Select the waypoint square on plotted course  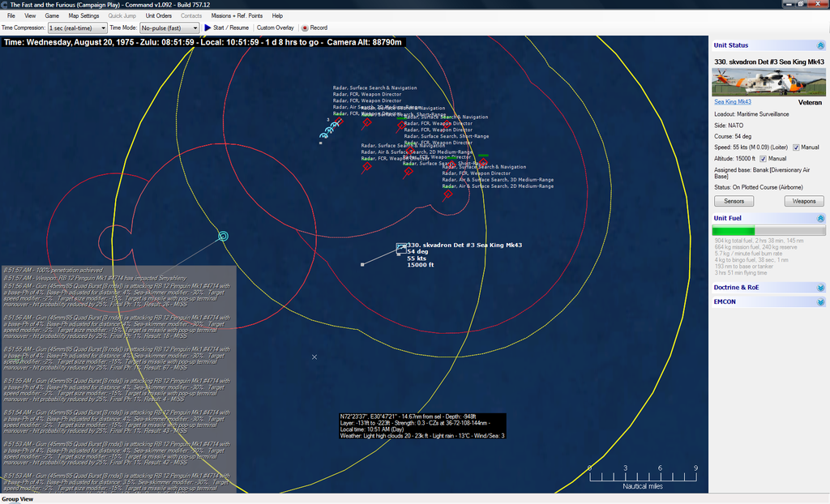(362, 264)
